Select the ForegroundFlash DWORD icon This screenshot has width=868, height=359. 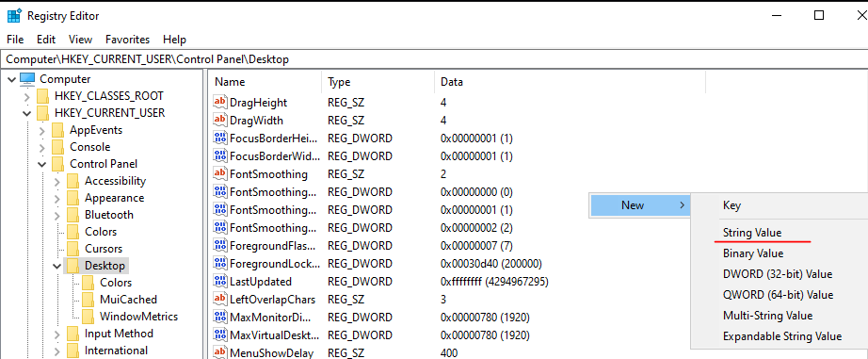[219, 245]
